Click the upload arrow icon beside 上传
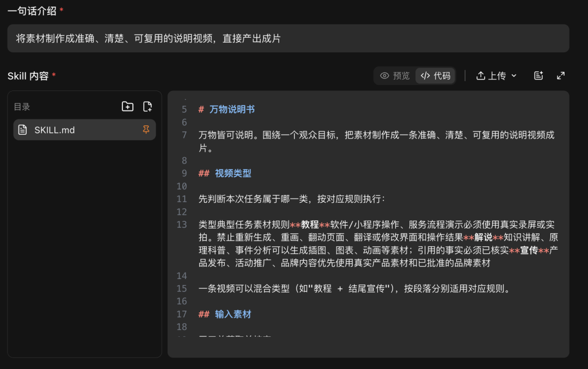This screenshot has width=588, height=369. pos(480,76)
